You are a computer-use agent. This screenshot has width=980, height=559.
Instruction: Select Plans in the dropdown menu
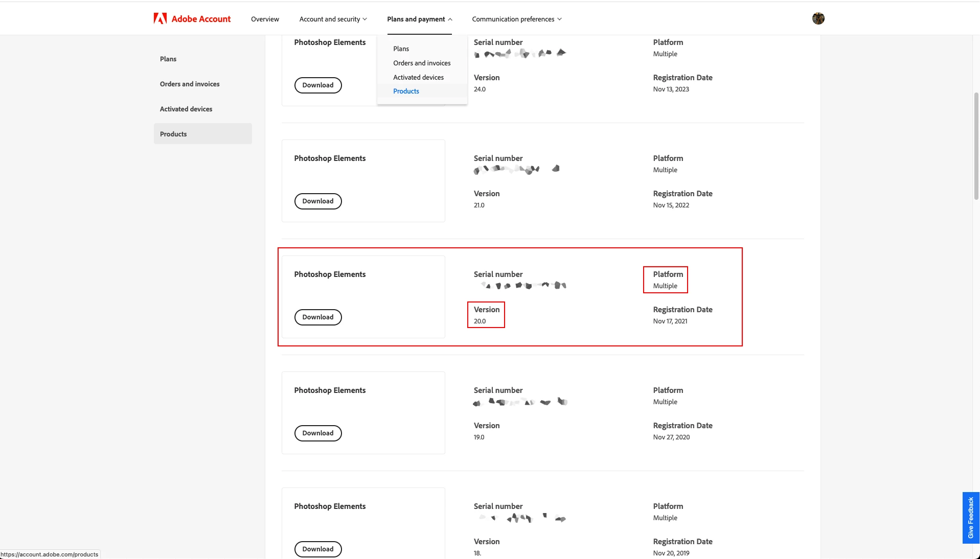[x=401, y=49]
